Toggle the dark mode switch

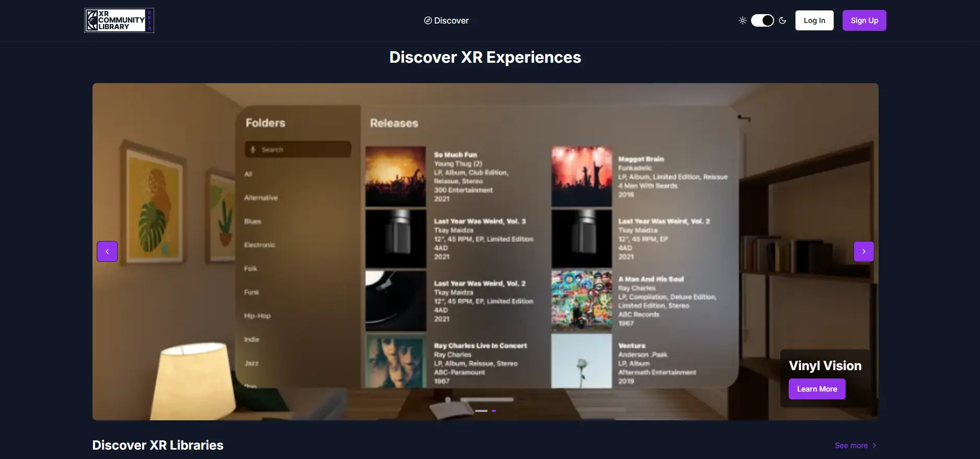click(762, 20)
